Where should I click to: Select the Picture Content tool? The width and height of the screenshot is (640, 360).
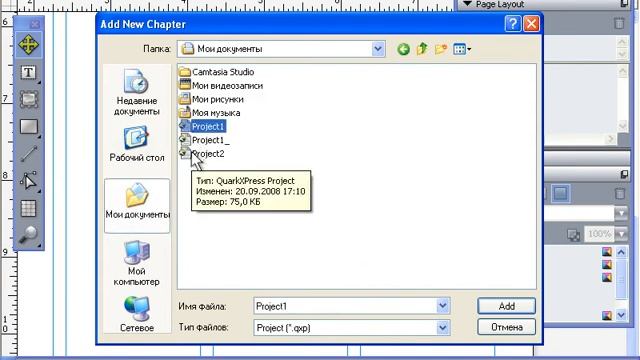(x=29, y=99)
